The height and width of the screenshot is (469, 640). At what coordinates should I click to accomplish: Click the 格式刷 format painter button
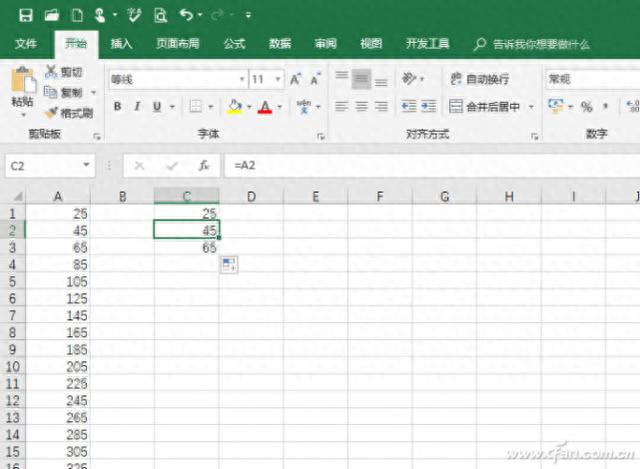tap(69, 113)
